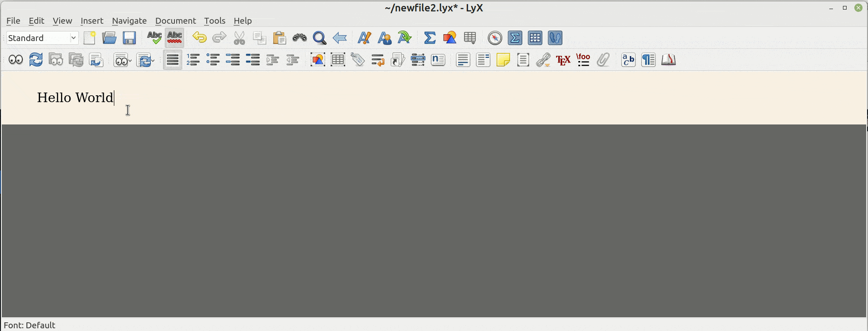The width and height of the screenshot is (868, 331).
Task: Open the File menu
Action: pyautogui.click(x=13, y=21)
